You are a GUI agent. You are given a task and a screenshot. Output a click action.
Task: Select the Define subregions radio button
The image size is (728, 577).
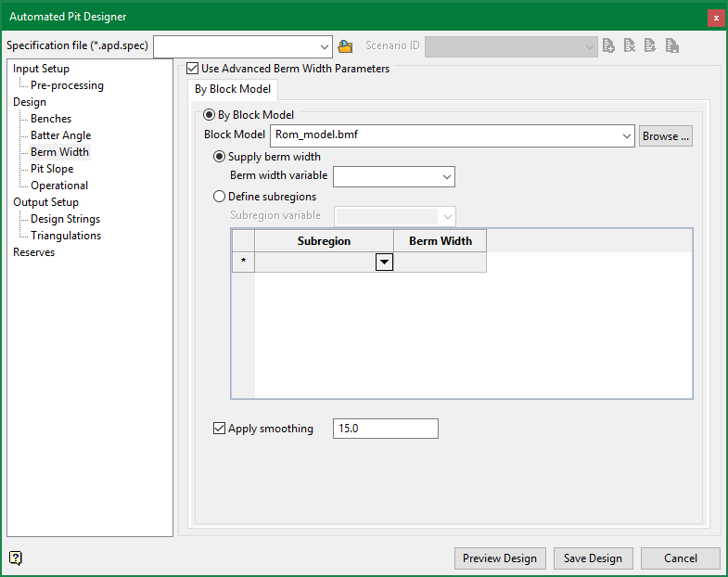coord(220,197)
